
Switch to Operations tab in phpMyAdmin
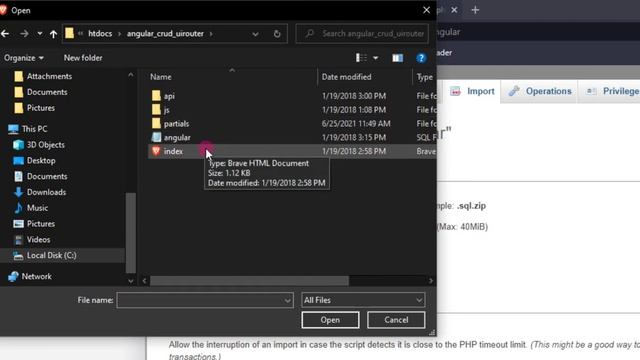[x=540, y=91]
